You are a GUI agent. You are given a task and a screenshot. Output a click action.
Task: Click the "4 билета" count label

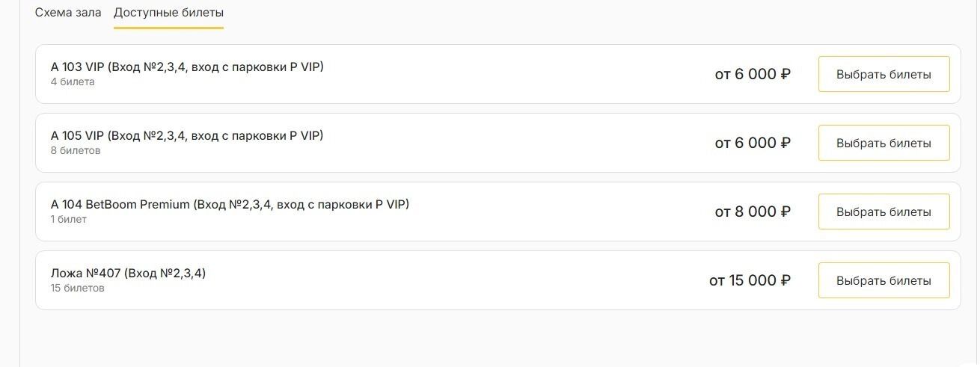point(73,81)
